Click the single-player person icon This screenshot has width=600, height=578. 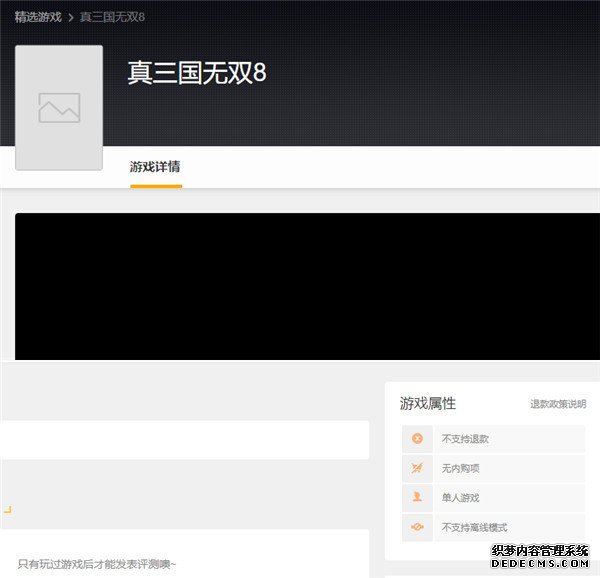point(417,497)
